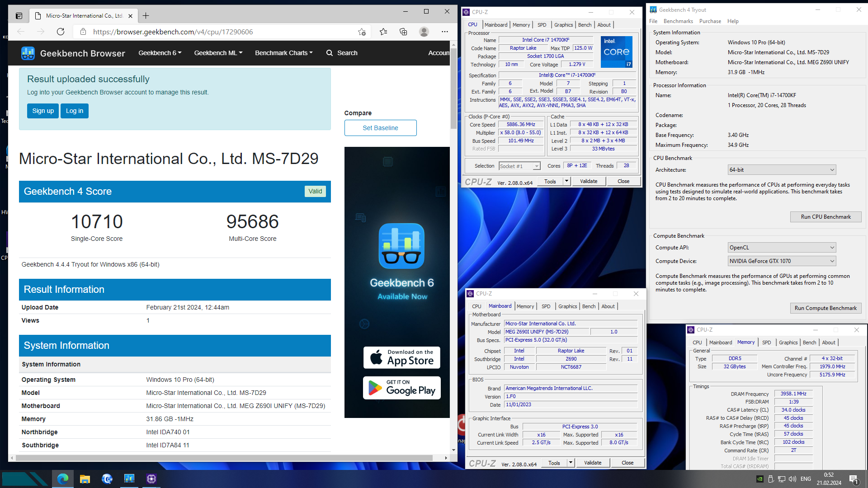The height and width of the screenshot is (488, 868).
Task: Click the browser address bar URL
Action: pyautogui.click(x=173, y=32)
